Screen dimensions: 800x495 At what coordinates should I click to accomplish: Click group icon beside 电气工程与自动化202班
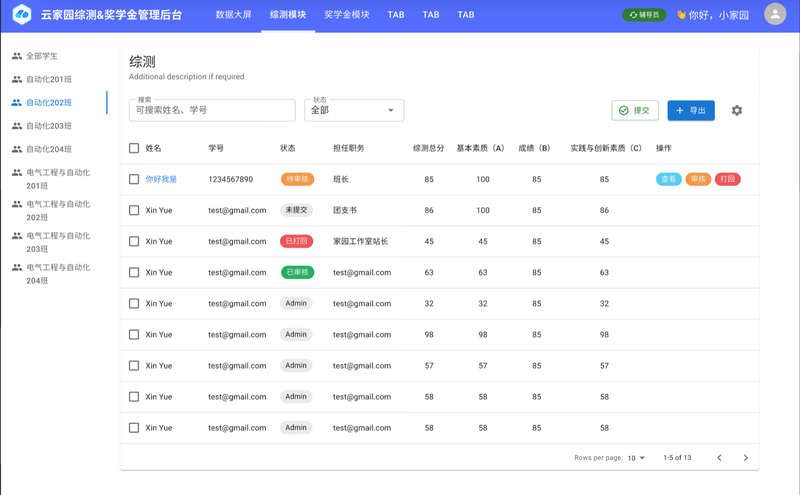[17, 204]
